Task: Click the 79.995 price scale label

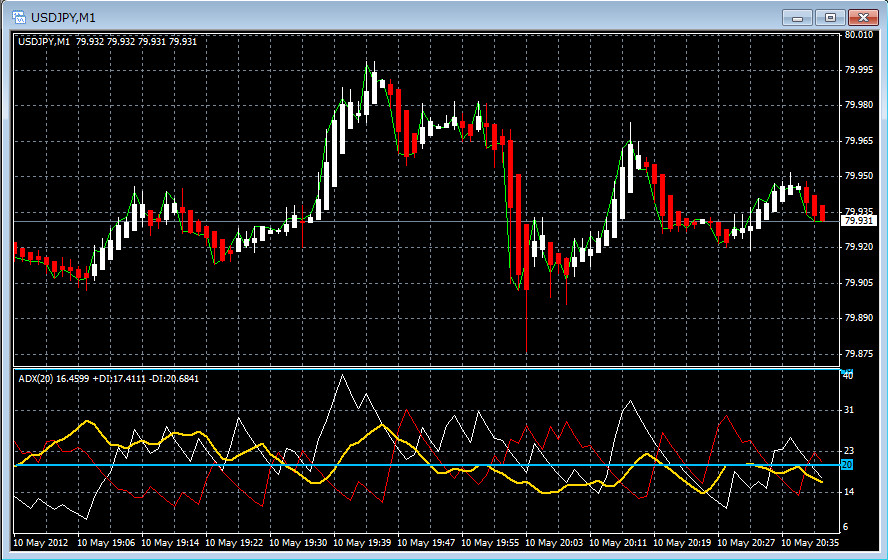Action: tap(859, 70)
